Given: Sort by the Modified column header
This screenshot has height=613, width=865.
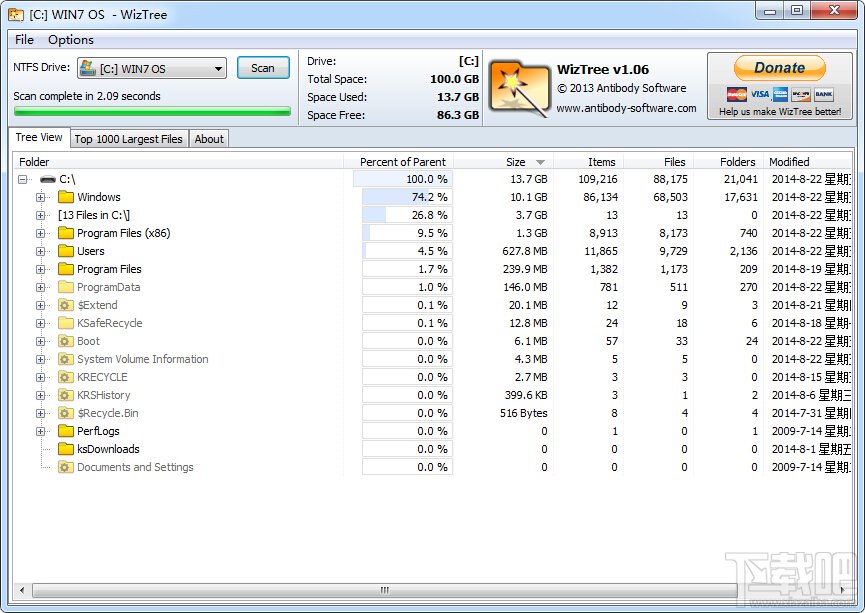Looking at the screenshot, I should click(808, 162).
